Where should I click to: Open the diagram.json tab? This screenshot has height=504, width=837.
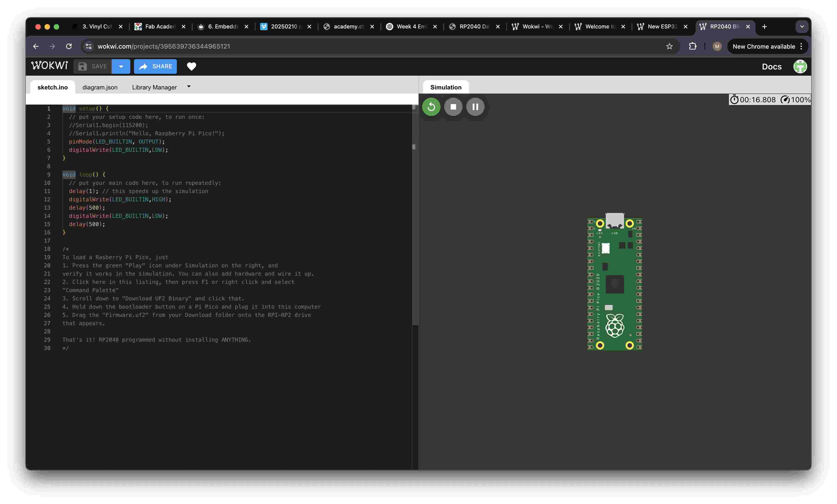[x=100, y=87]
